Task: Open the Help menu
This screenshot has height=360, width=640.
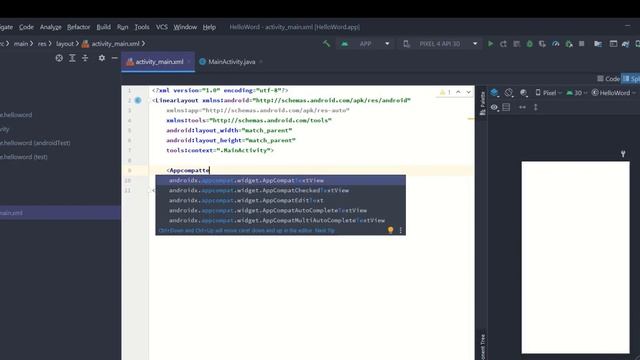Action: (x=209, y=27)
